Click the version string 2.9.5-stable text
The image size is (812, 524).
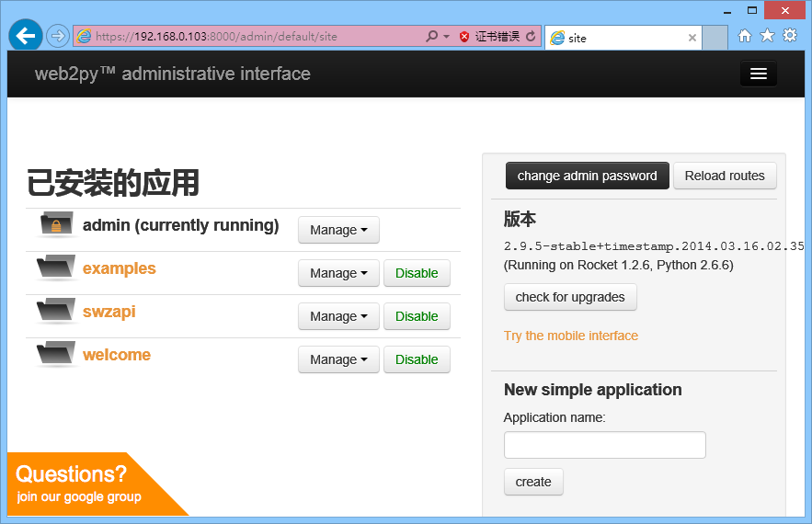coord(654,246)
